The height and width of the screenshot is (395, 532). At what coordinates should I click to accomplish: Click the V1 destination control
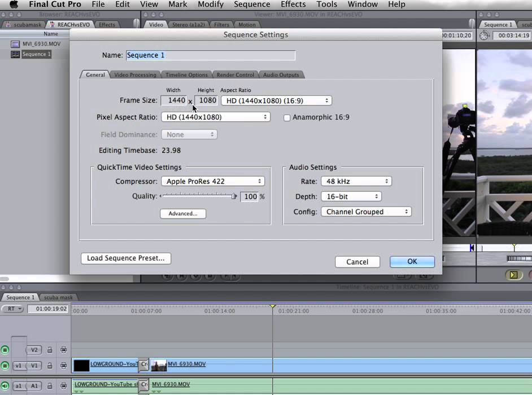34,366
